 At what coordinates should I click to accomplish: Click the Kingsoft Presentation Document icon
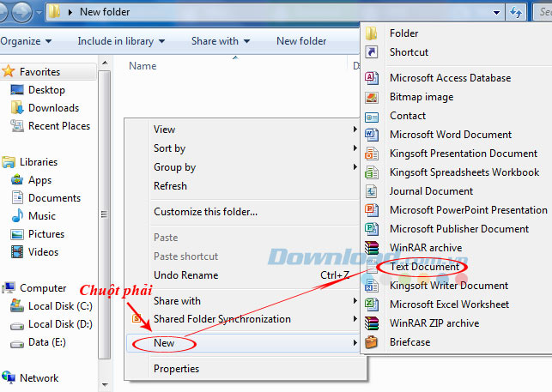pyautogui.click(x=372, y=154)
